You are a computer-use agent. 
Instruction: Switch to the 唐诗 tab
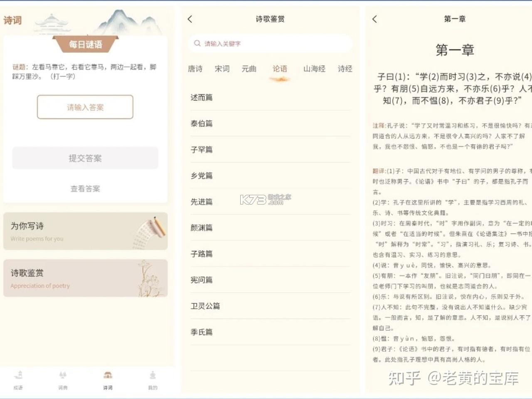click(195, 69)
